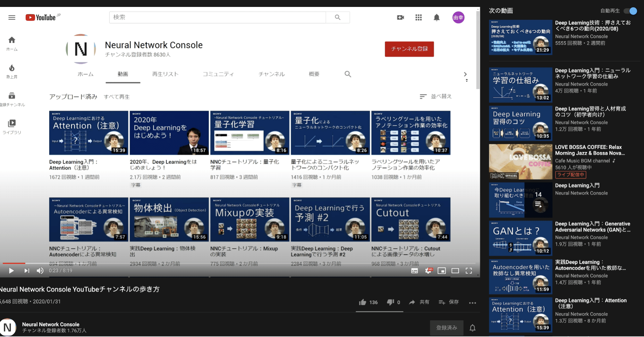Click the search magnifier button
This screenshot has width=644, height=337.
338,17
